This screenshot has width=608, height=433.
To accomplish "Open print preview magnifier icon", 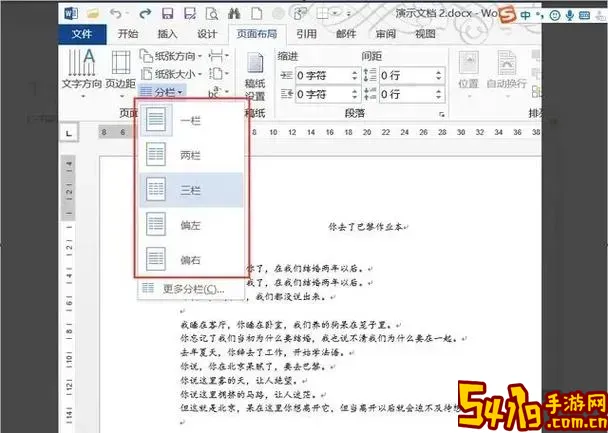I will [212, 14].
